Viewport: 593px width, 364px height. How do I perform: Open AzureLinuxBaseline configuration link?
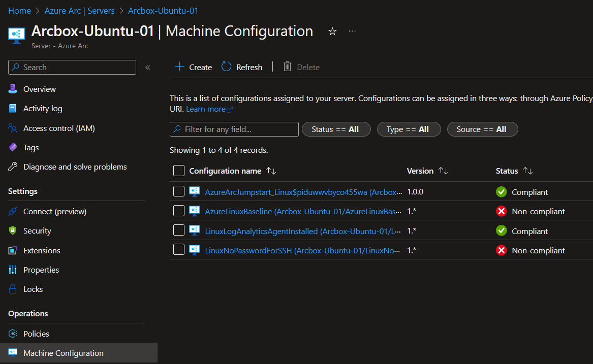[303, 211]
